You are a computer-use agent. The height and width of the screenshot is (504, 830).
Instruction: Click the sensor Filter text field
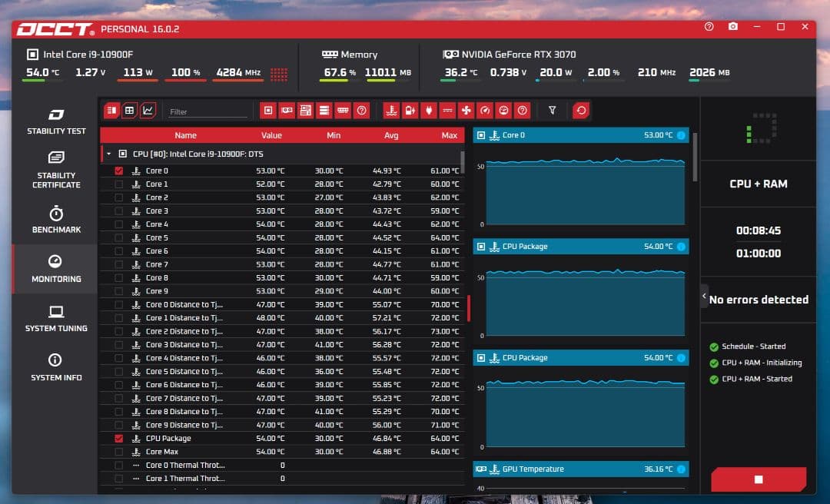(x=207, y=111)
